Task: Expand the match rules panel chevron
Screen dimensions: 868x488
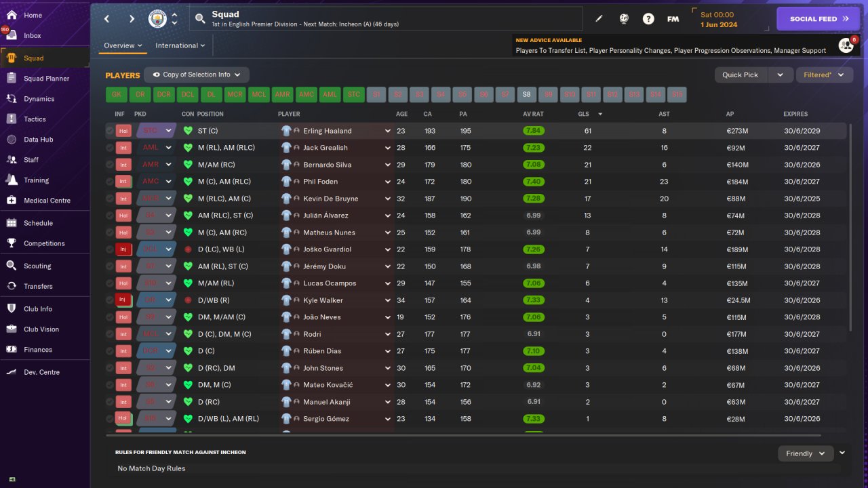Action: coord(842,453)
